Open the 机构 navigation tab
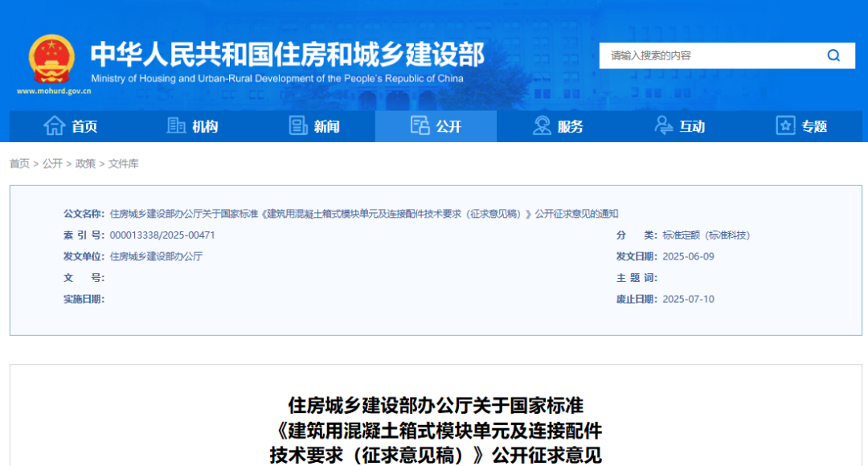This screenshot has height=466, width=868. [x=192, y=126]
